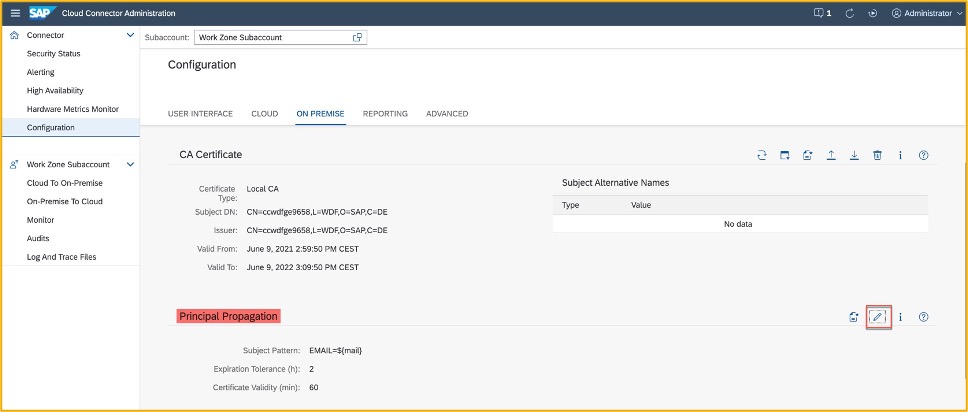
Task: Click the Connector home icon
Action: [x=14, y=35]
